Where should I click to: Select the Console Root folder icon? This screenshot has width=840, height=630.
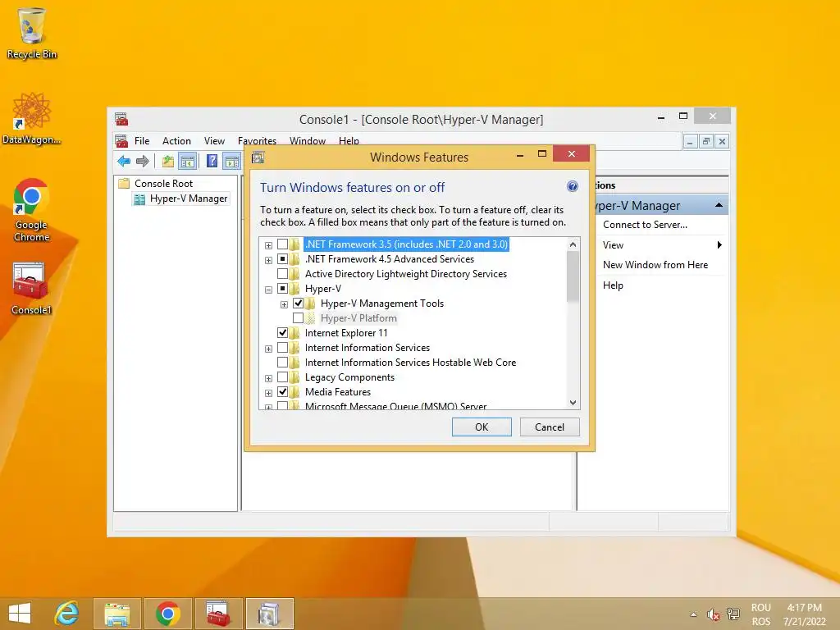[124, 183]
